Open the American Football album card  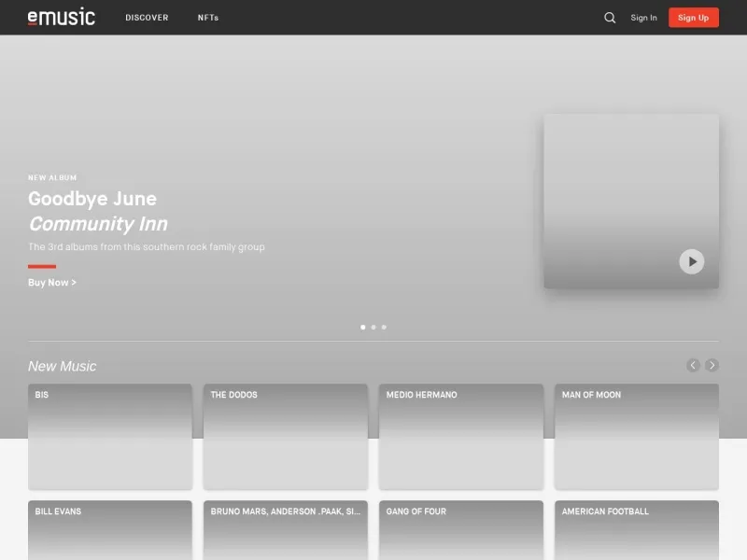tap(637, 530)
